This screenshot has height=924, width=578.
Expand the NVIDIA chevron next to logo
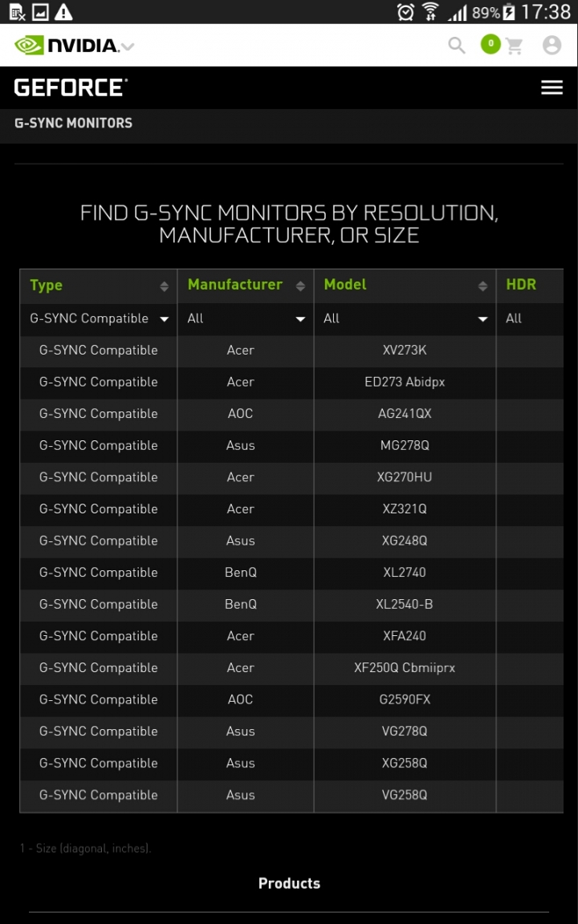click(128, 47)
